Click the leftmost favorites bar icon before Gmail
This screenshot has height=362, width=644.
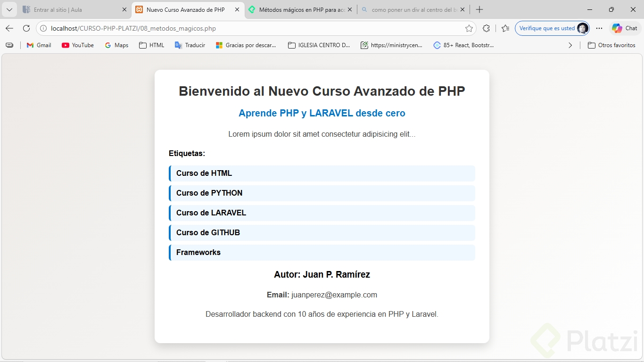[9, 45]
